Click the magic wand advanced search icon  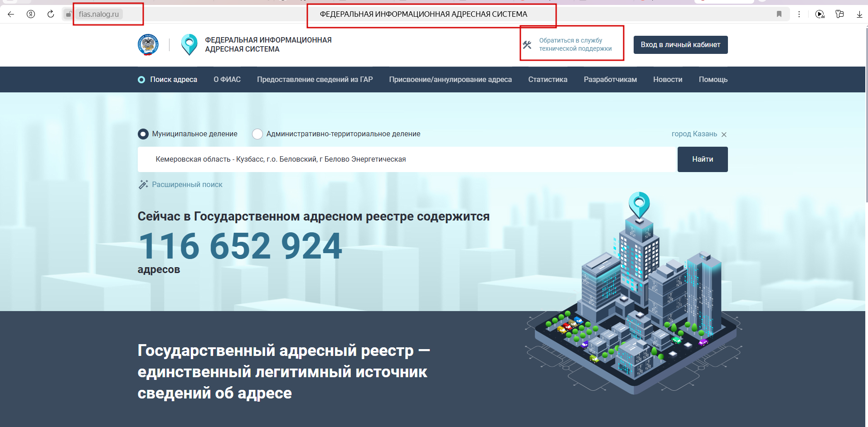click(143, 184)
